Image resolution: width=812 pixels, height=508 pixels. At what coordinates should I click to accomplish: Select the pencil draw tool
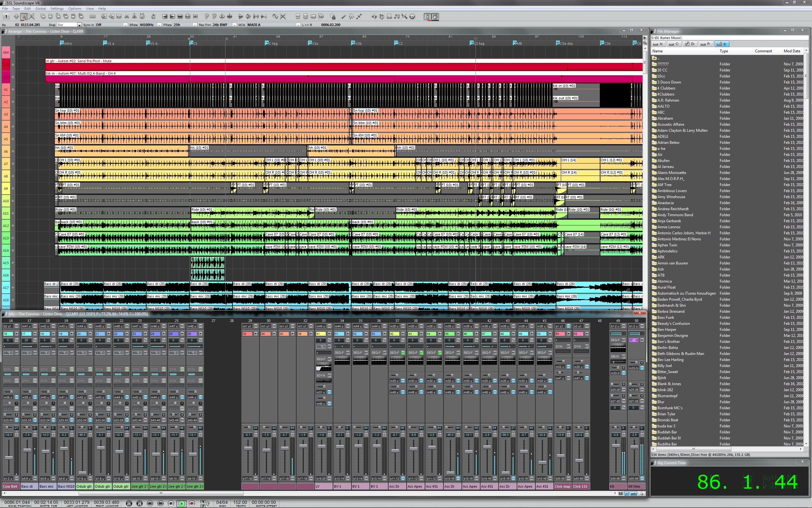click(x=343, y=17)
